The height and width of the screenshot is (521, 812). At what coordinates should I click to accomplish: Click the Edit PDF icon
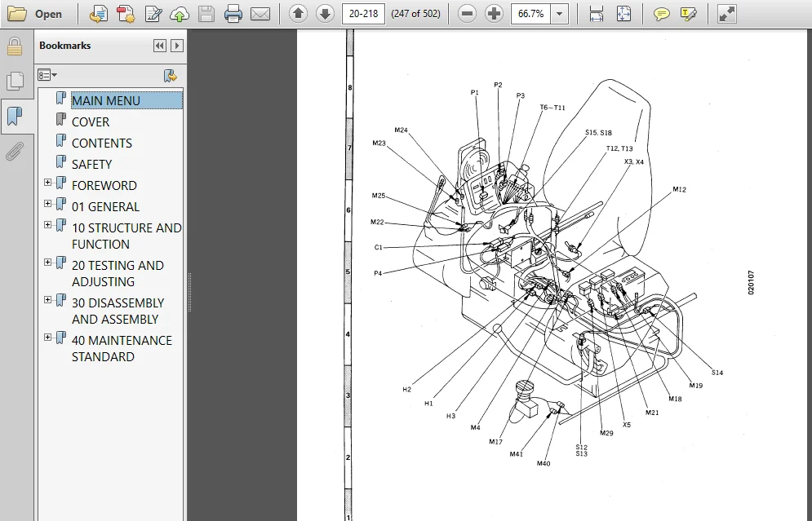tap(153, 14)
